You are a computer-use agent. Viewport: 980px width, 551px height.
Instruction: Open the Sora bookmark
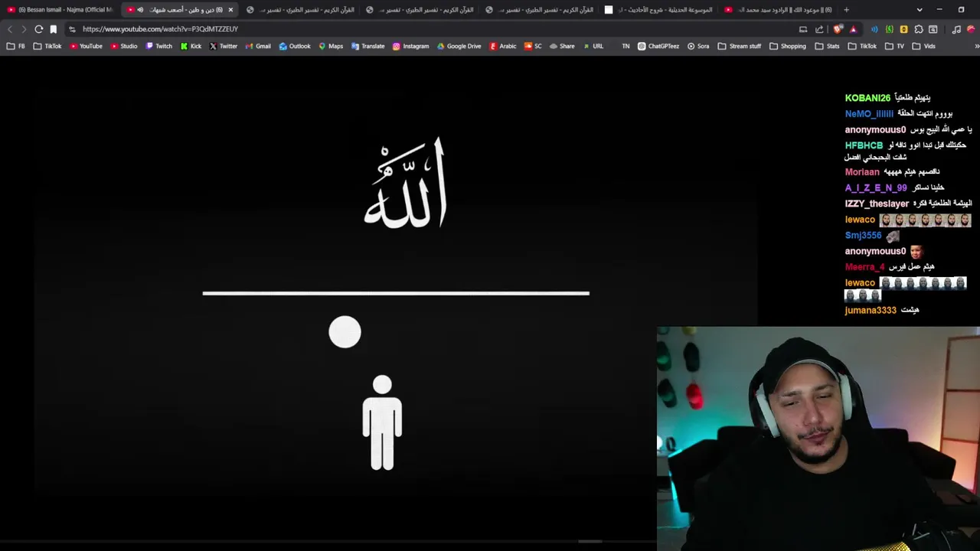(698, 46)
